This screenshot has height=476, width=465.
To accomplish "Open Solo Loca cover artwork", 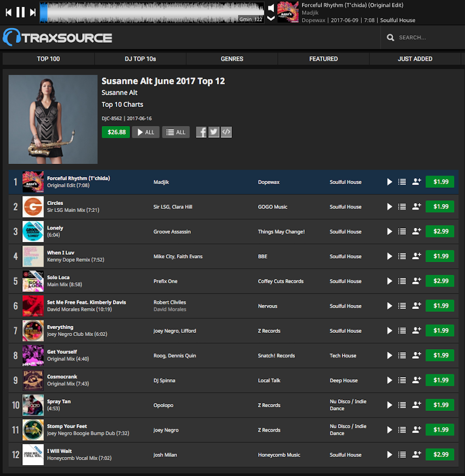I will 33,281.
